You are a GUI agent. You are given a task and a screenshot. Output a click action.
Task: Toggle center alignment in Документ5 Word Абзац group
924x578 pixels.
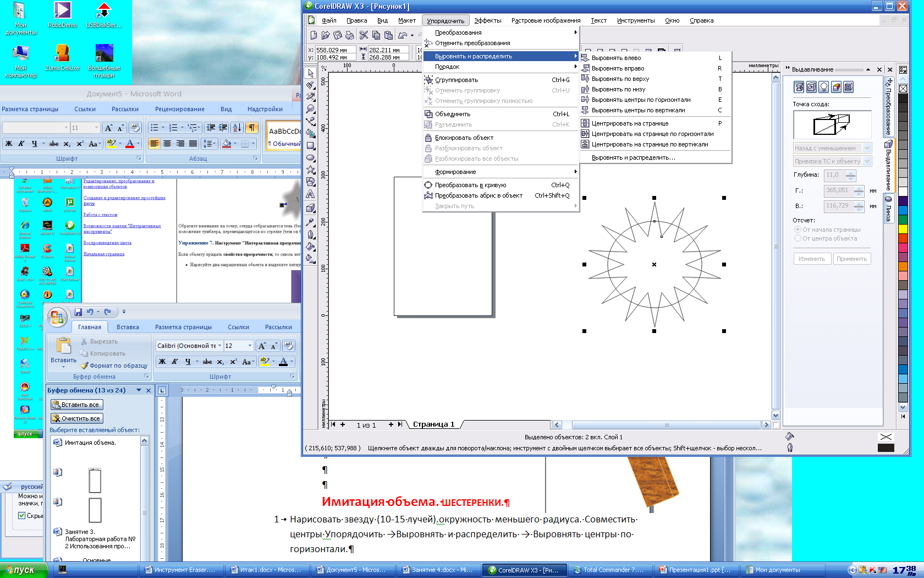pyautogui.click(x=167, y=144)
